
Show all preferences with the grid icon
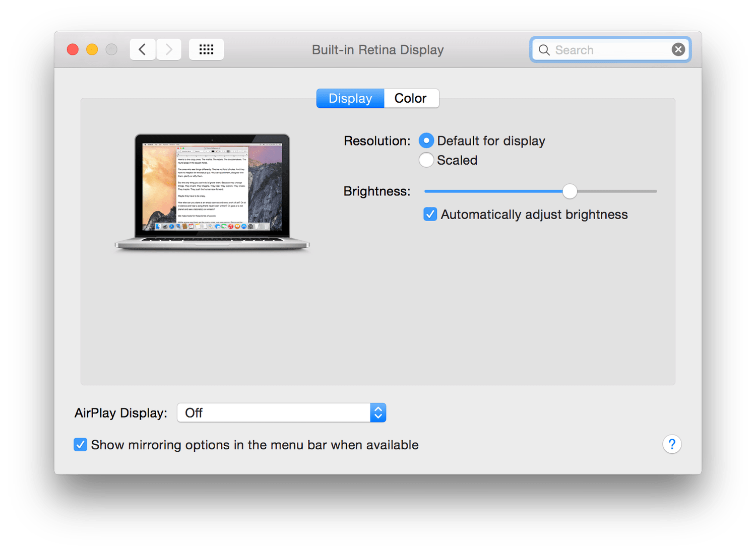point(206,49)
